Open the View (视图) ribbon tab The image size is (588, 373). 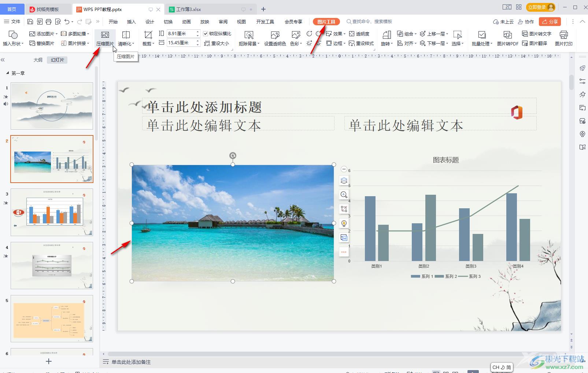click(x=241, y=22)
